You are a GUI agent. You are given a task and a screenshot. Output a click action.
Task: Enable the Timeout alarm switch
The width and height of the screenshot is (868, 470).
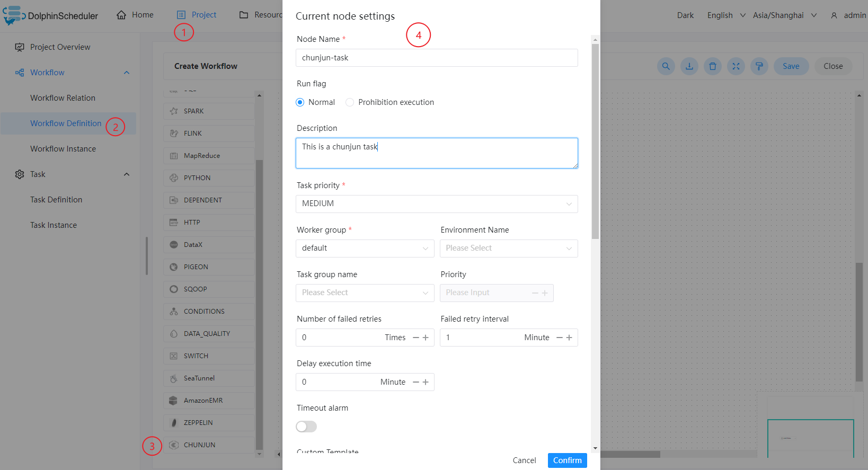click(306, 427)
